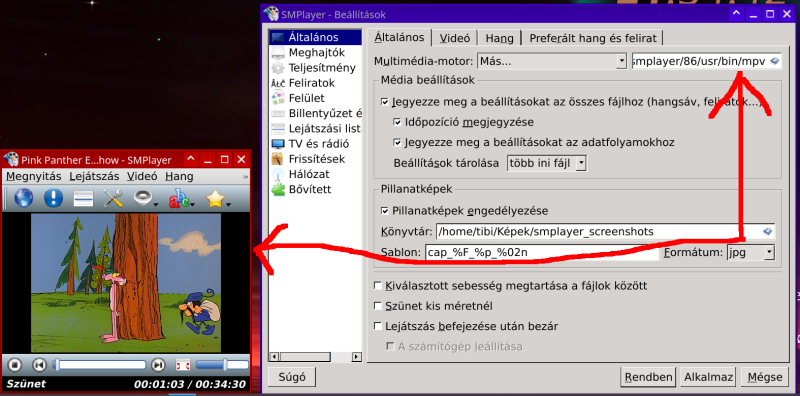Adjust the volume slider in SMPlayer

pos(221,365)
